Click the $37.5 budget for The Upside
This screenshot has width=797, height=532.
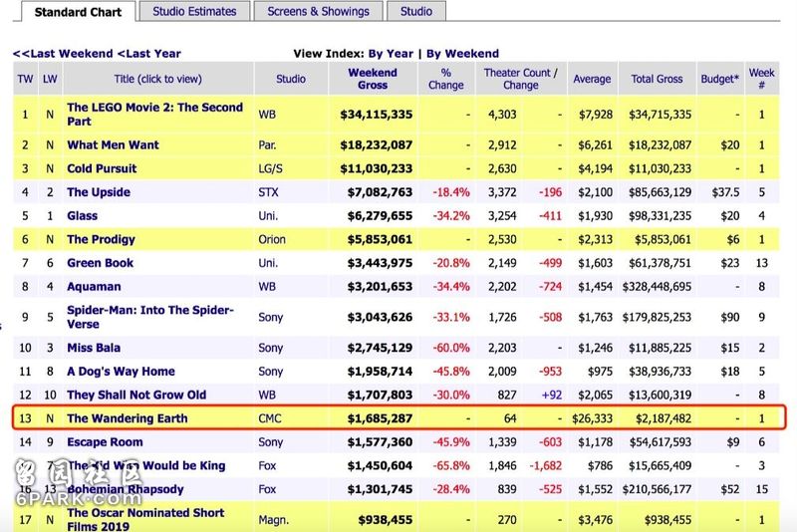726,192
